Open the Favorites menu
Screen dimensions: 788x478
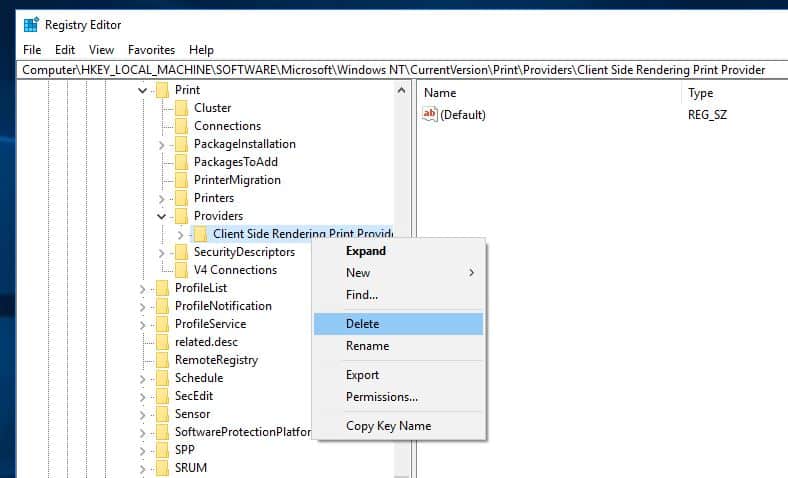151,50
